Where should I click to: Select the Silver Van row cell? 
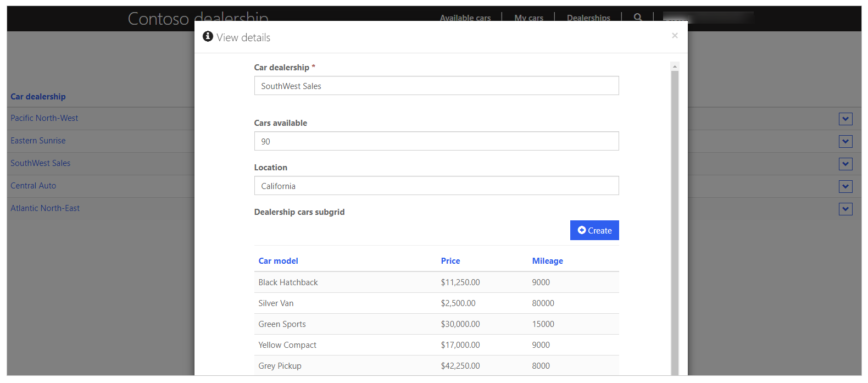pos(276,303)
